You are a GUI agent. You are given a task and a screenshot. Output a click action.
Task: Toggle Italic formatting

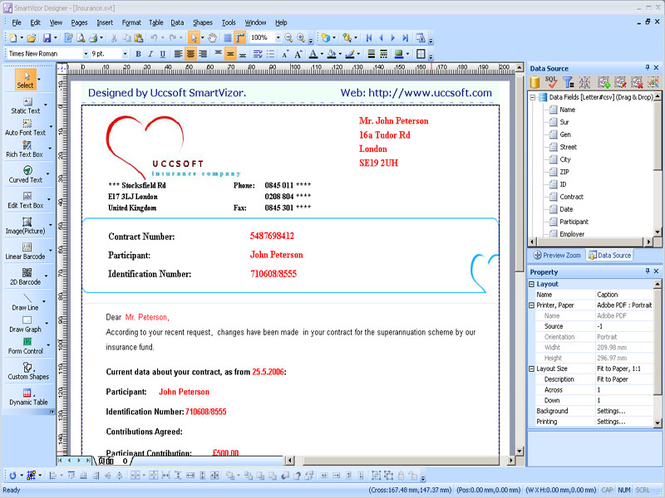(x=150, y=54)
